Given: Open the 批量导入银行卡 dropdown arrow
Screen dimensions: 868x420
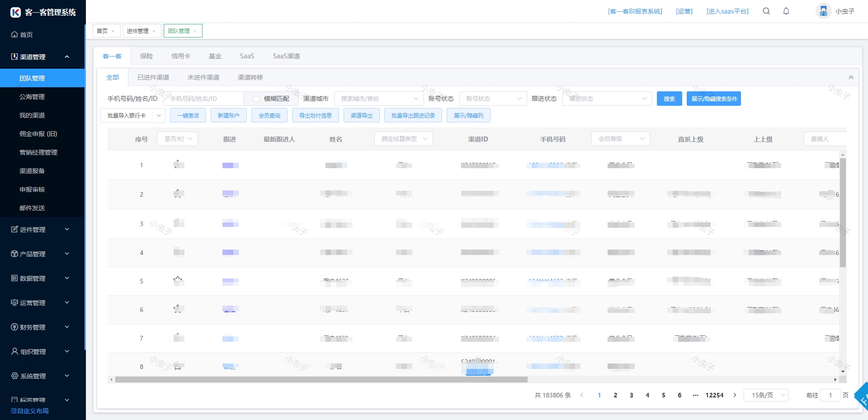Looking at the screenshot, I should click(x=159, y=116).
